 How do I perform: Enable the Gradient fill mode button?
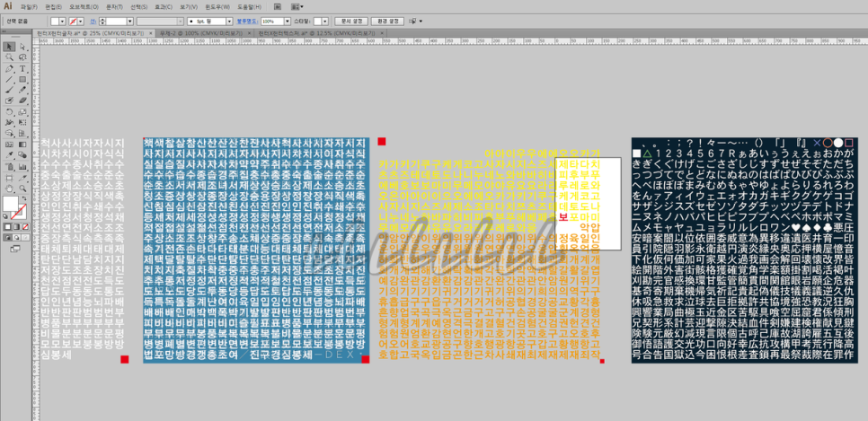[16, 227]
